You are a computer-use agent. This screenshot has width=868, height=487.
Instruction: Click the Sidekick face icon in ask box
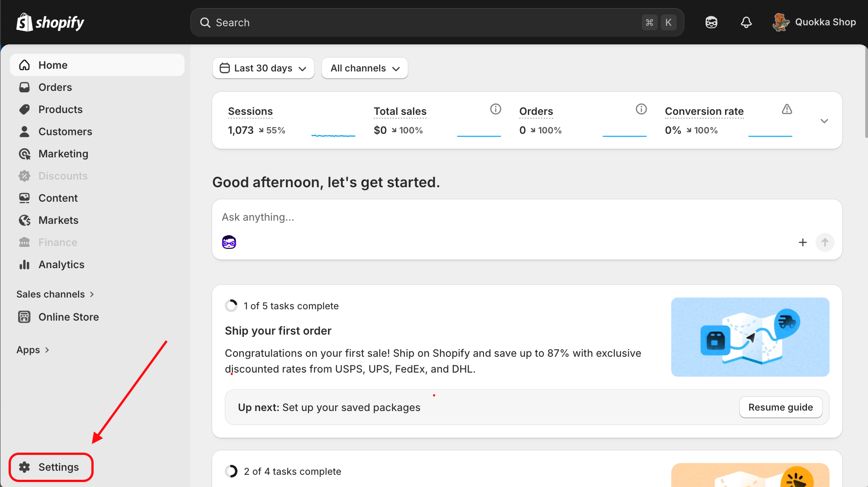click(x=229, y=242)
